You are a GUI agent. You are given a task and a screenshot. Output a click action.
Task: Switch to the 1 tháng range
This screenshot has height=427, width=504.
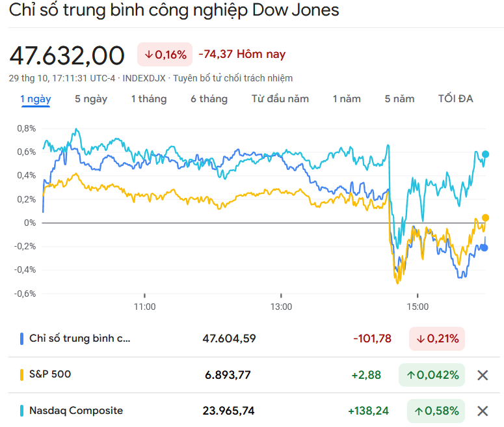pos(148,99)
